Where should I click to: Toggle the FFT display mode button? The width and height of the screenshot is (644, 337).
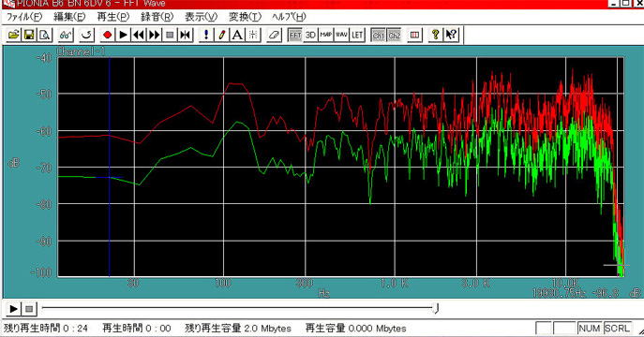[295, 35]
